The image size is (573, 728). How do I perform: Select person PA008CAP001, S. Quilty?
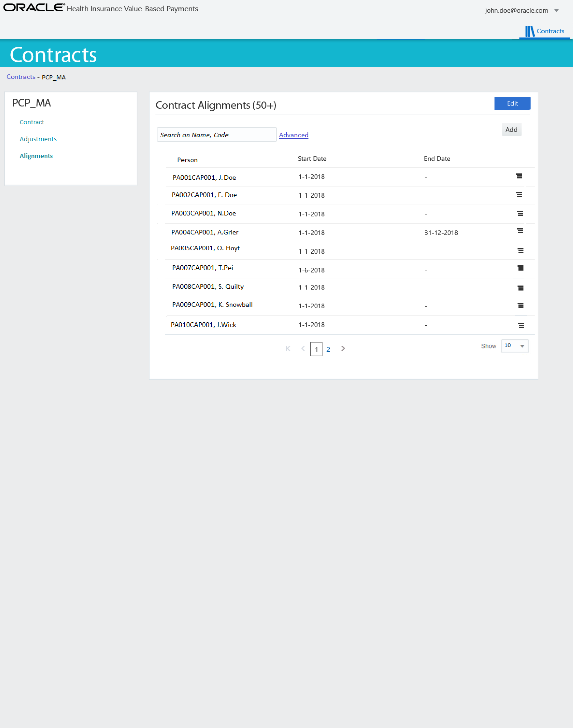[x=208, y=286]
